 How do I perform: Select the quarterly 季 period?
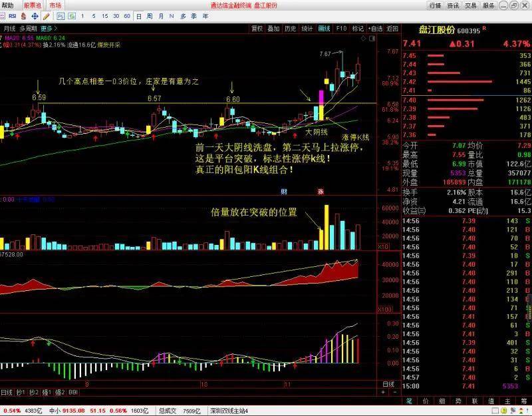click(194, 16)
